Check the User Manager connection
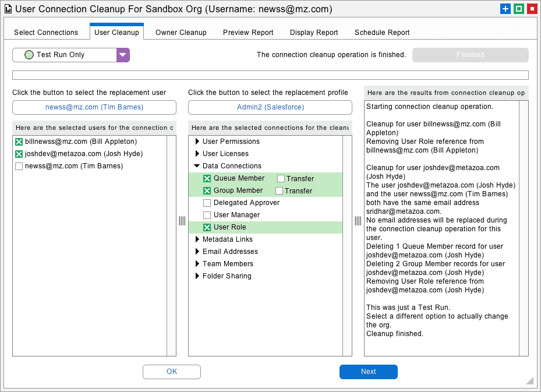The image size is (541, 392). 207,215
